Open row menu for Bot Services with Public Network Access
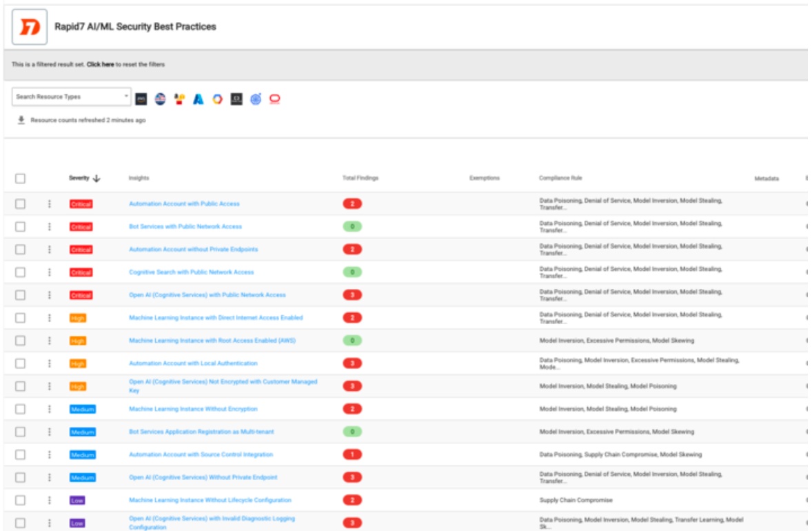The width and height of the screenshot is (812, 531). point(49,227)
